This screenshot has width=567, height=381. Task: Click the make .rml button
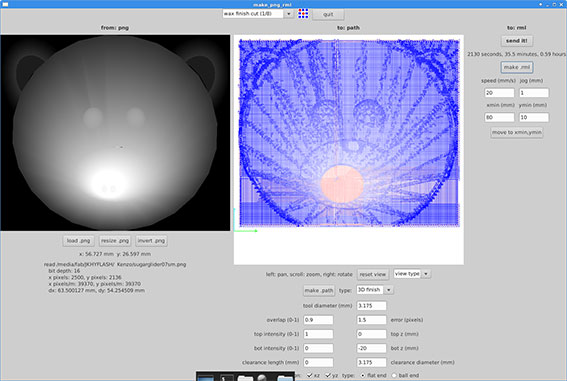(x=517, y=67)
